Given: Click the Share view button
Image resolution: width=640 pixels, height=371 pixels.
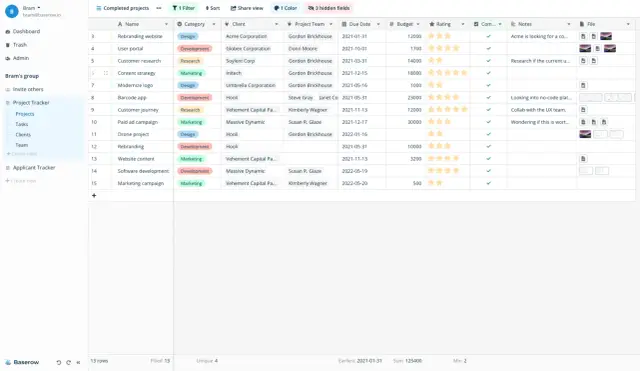Looking at the screenshot, I should pyautogui.click(x=247, y=8).
